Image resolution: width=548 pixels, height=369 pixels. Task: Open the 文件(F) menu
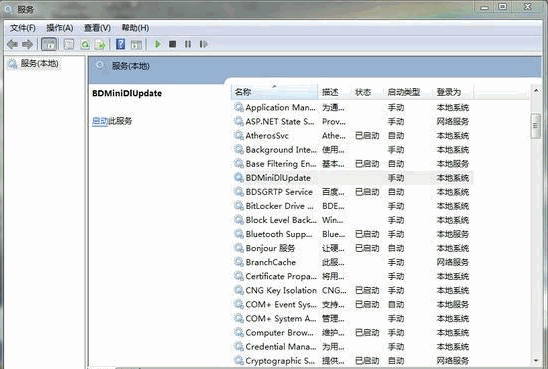click(23, 28)
